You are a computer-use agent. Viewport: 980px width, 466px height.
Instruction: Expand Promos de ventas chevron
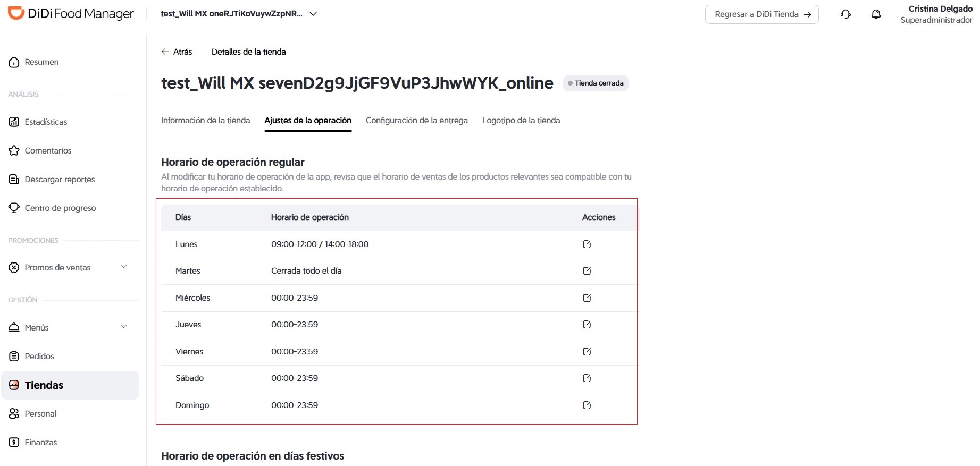pyautogui.click(x=124, y=267)
